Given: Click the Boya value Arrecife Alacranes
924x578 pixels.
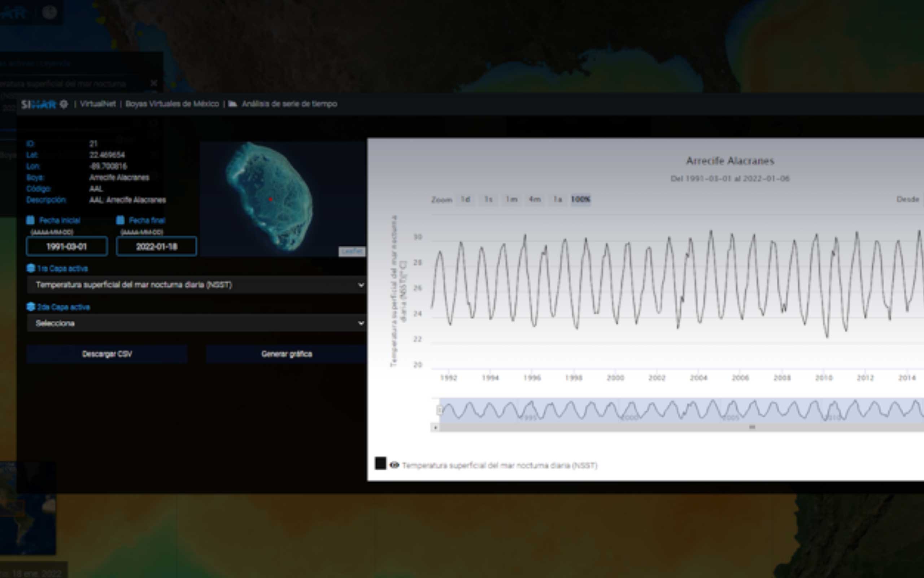Looking at the screenshot, I should click(x=119, y=177).
